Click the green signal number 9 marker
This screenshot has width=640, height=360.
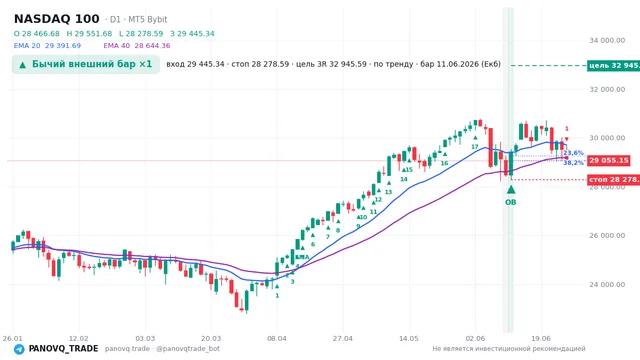[x=358, y=226]
